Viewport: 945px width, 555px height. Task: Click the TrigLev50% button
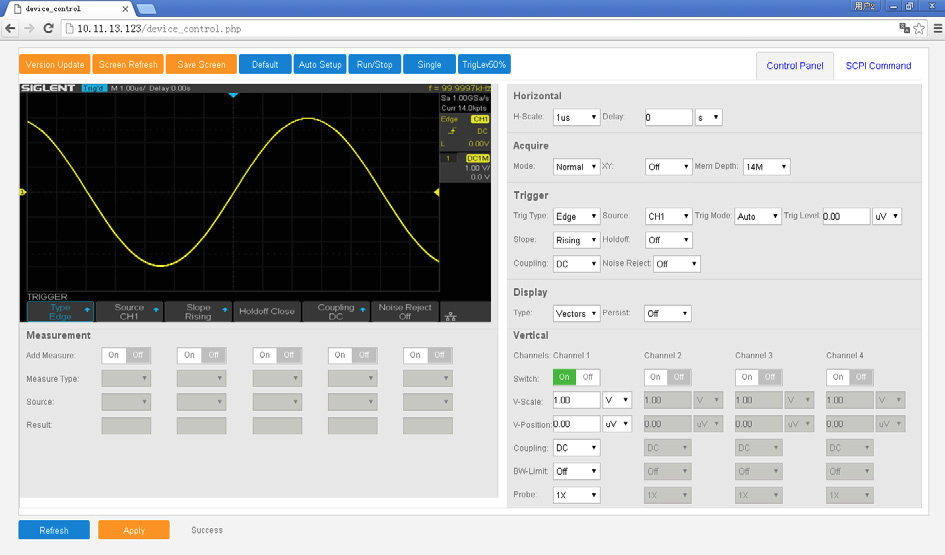484,64
